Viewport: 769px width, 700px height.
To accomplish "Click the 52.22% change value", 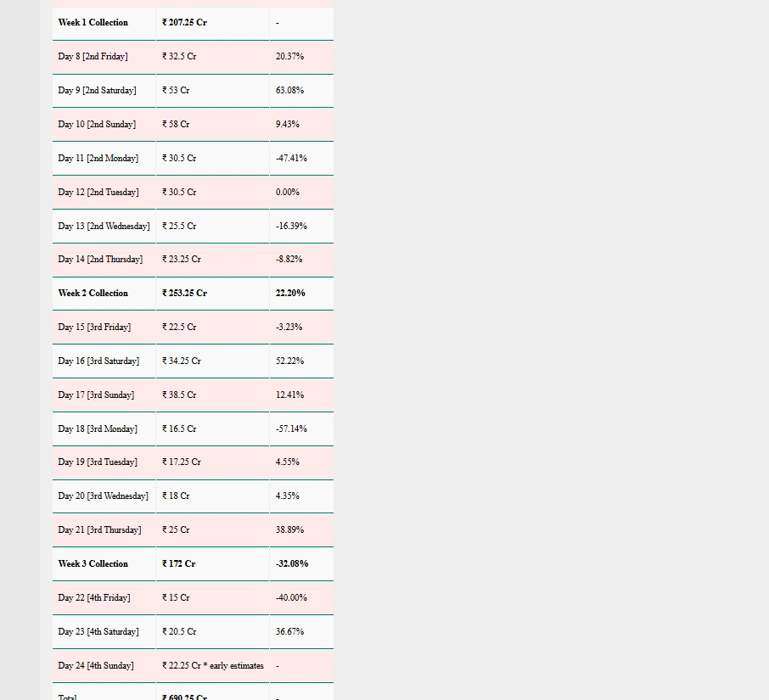I will click(x=289, y=361).
